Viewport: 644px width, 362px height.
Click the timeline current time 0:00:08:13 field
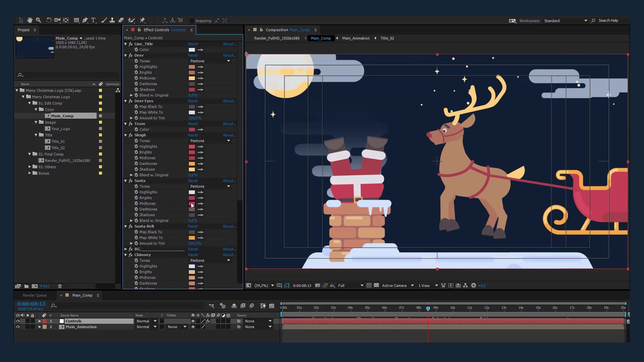pyautogui.click(x=31, y=304)
